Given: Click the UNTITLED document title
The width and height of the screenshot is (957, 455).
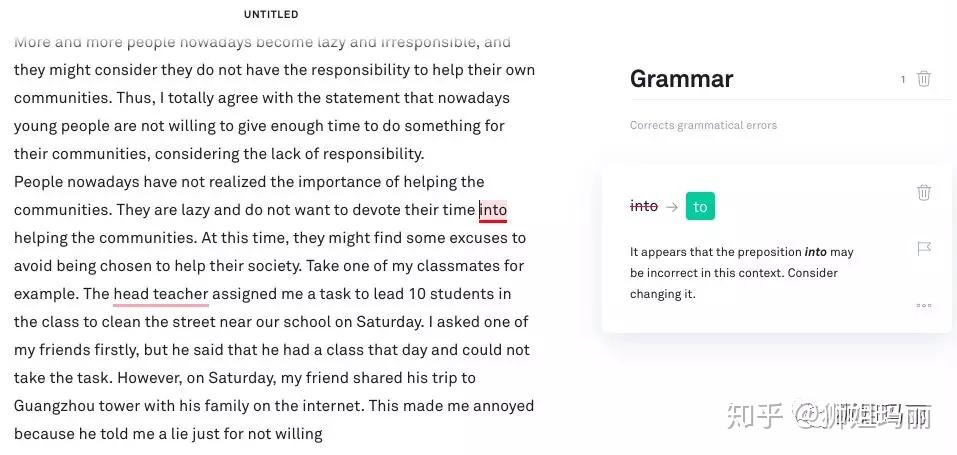Looking at the screenshot, I should pyautogui.click(x=271, y=15).
